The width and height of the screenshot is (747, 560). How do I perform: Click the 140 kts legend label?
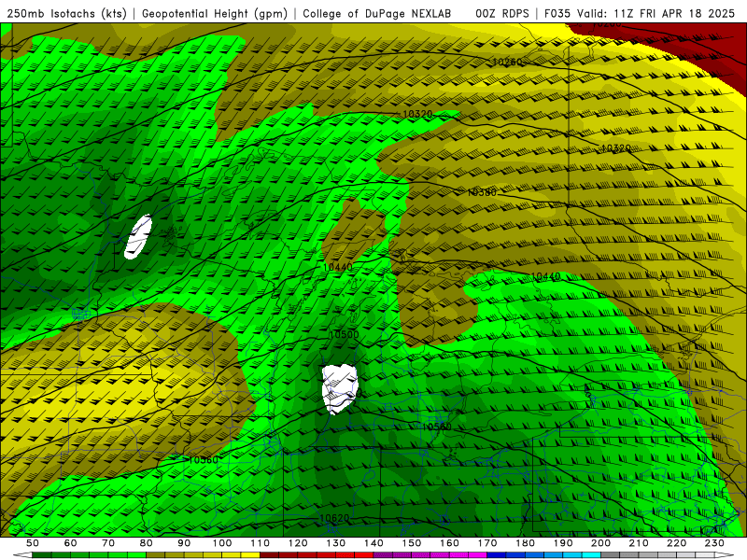(373, 543)
